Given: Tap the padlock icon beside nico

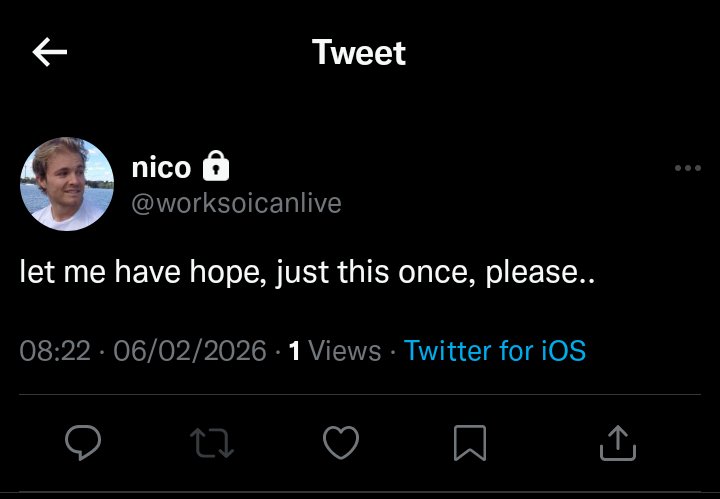Looking at the screenshot, I should point(216,166).
